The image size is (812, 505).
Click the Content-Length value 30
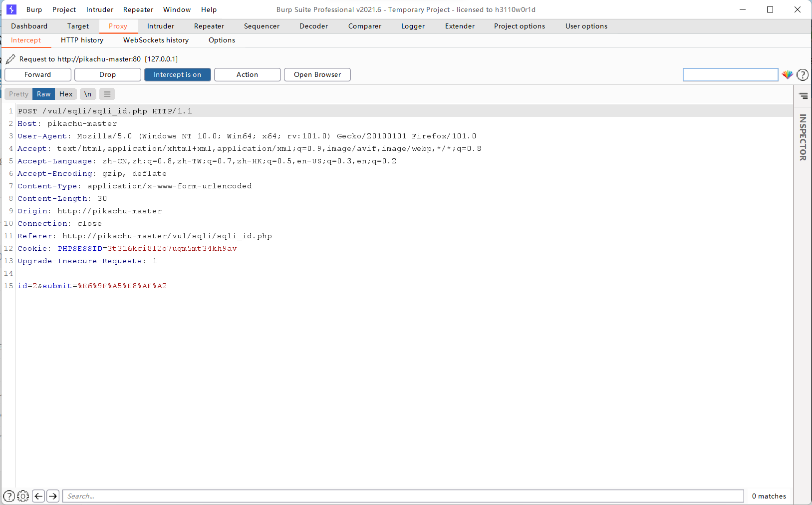coord(102,198)
